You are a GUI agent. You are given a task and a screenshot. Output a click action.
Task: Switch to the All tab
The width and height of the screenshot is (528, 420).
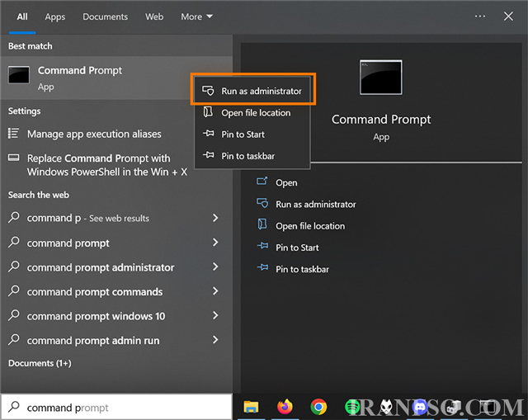tap(22, 17)
